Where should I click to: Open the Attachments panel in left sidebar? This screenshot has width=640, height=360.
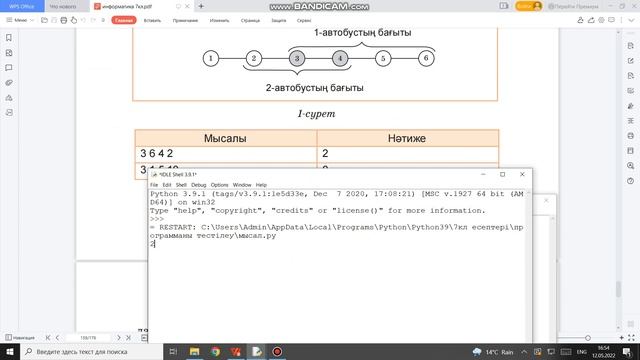(x=9, y=82)
